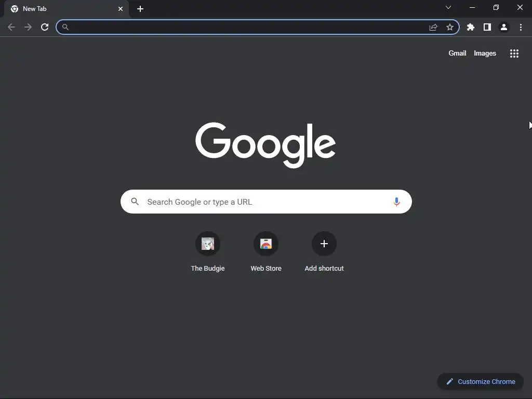Click the magnifier icon in the search box
Screen dimensions: 532x399
click(x=135, y=202)
